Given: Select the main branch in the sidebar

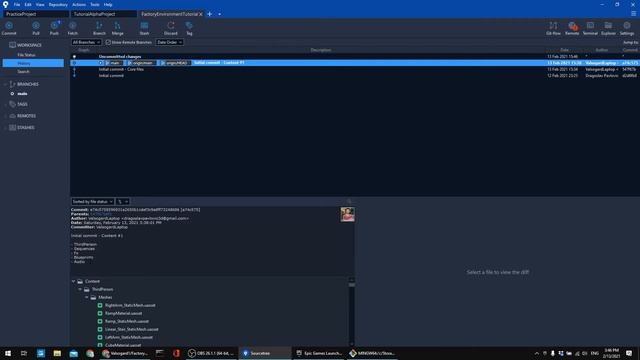Looking at the screenshot, I should click(22, 94).
